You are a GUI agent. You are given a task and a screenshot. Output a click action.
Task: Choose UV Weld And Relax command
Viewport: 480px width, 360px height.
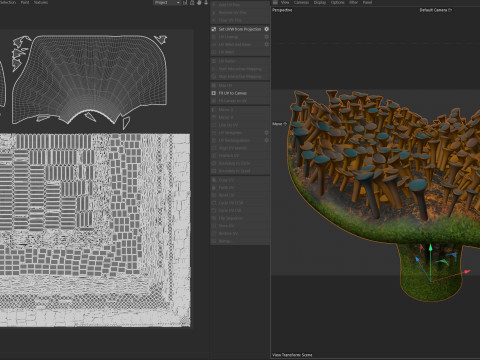(x=240, y=44)
